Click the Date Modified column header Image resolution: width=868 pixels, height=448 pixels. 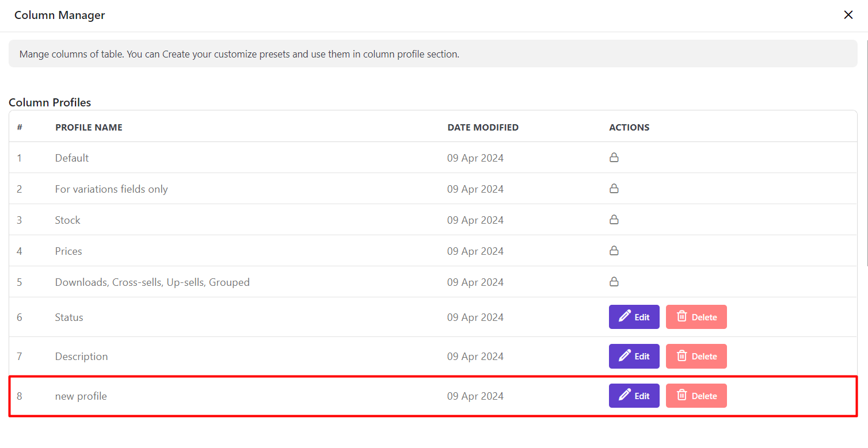(482, 128)
